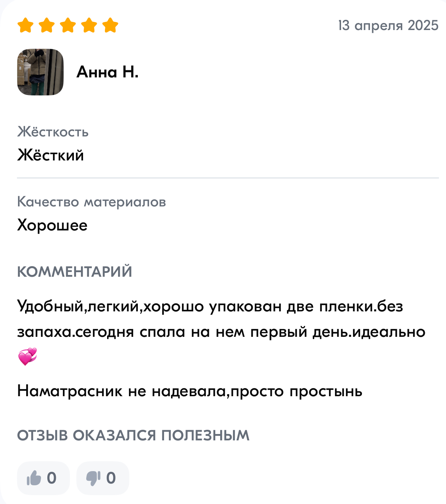Click the Жёсткость label
The height and width of the screenshot is (504, 446).
click(x=53, y=132)
